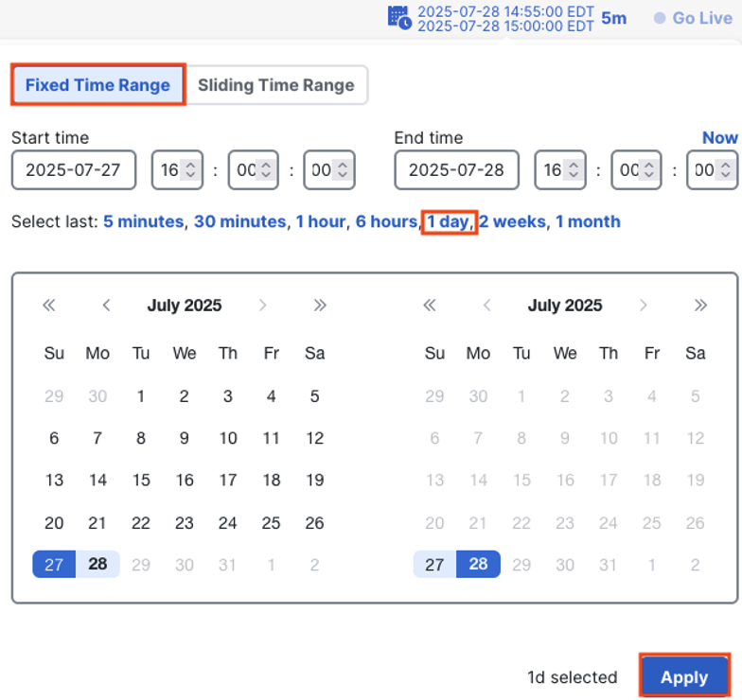Go to previous month in left calendar
Viewport: 742px width, 700px height.
[x=106, y=305]
